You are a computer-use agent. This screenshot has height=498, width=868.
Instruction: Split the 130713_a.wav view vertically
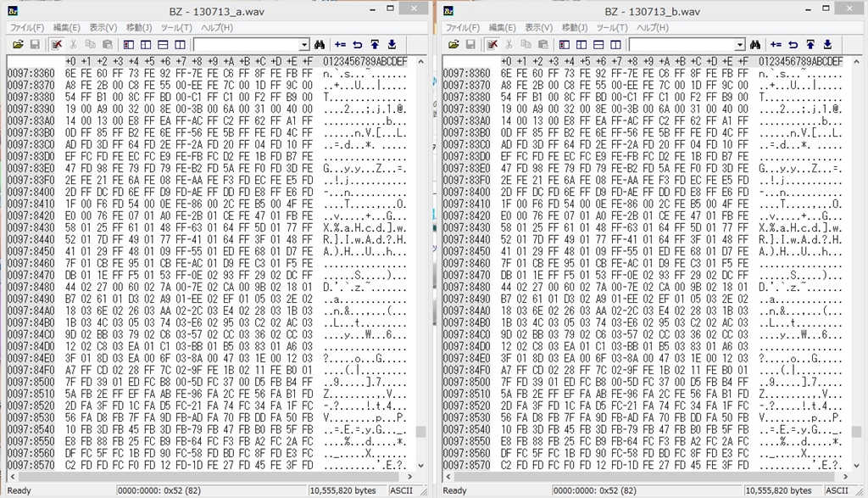[x=180, y=44]
